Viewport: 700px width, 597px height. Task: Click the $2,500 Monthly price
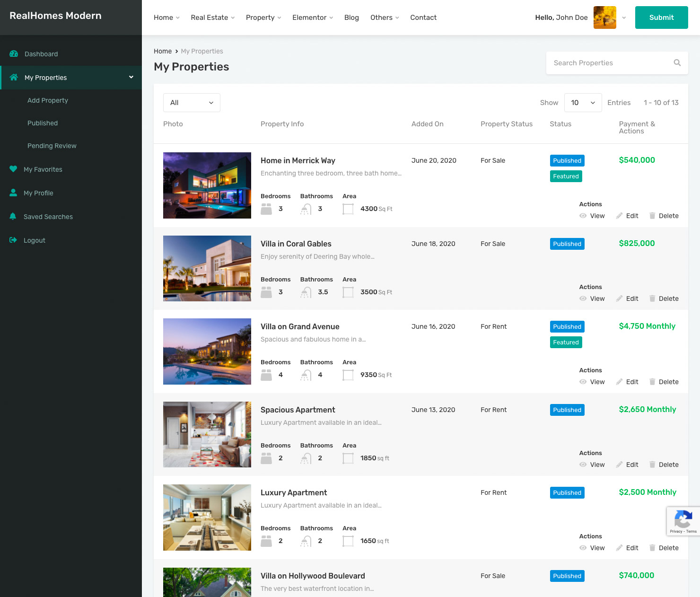click(647, 492)
